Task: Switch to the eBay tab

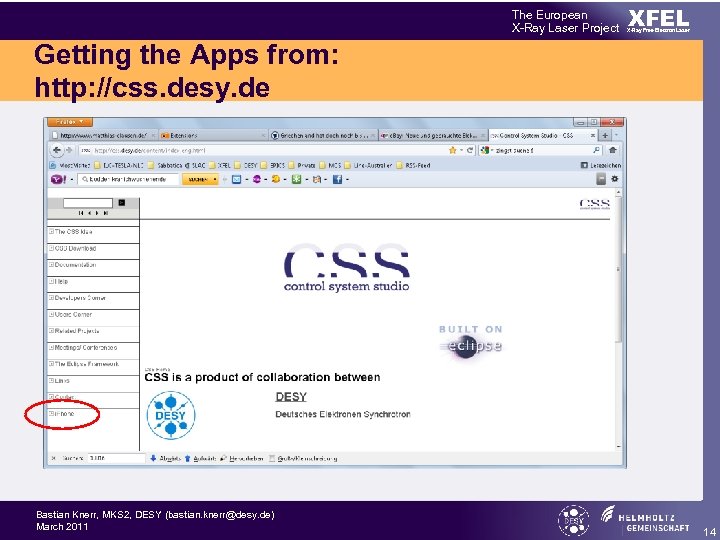Action: [x=433, y=135]
